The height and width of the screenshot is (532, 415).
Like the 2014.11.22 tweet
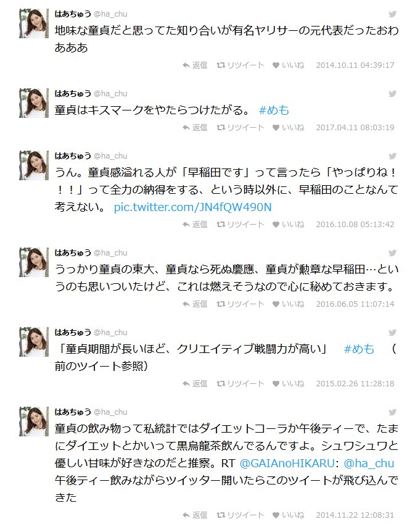coord(289,515)
